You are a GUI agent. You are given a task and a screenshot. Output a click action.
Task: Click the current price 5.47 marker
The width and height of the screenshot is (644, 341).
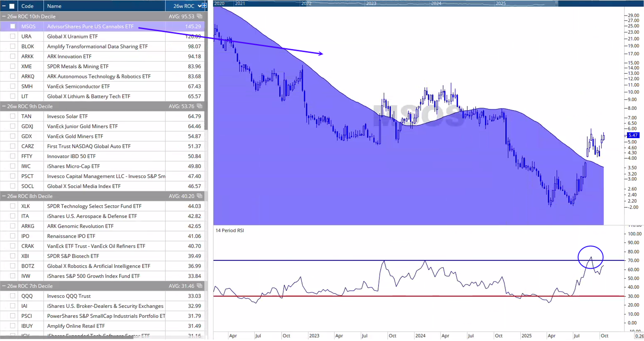coord(633,135)
